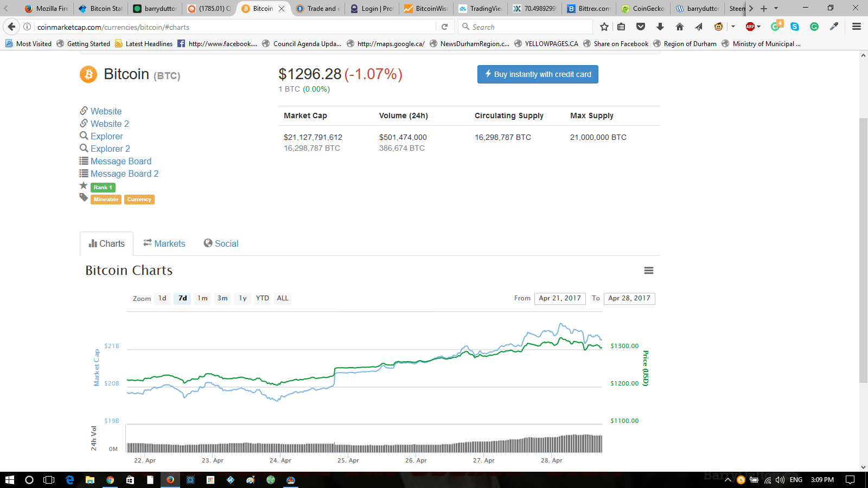Open the Message Board 2 link
Image resolution: width=868 pixels, height=488 pixels.
click(x=124, y=174)
